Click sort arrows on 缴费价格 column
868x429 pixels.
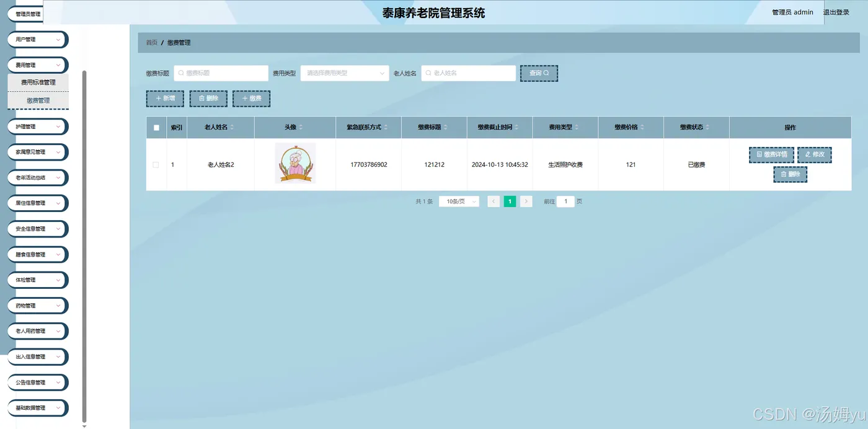642,128
